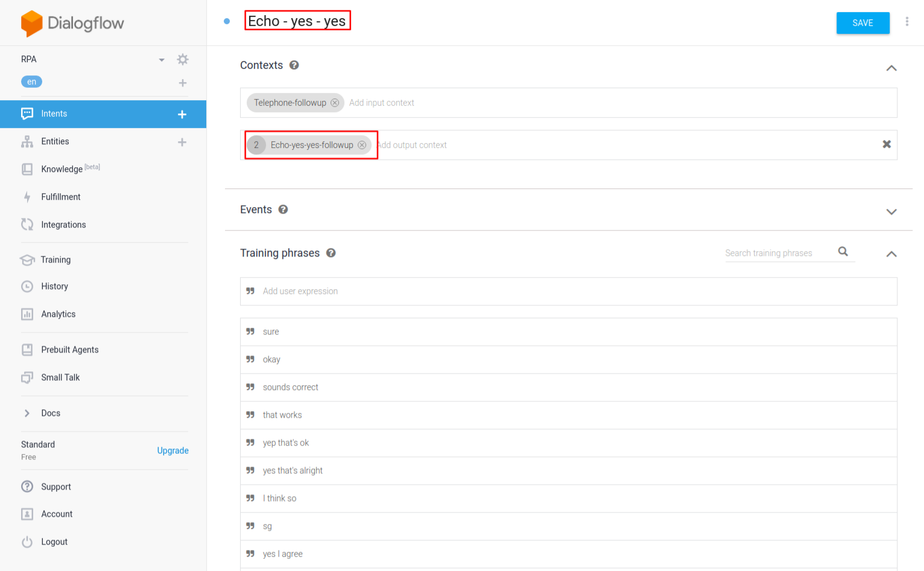The image size is (924, 571).
Task: Add a new language with plus icon
Action: 183,83
